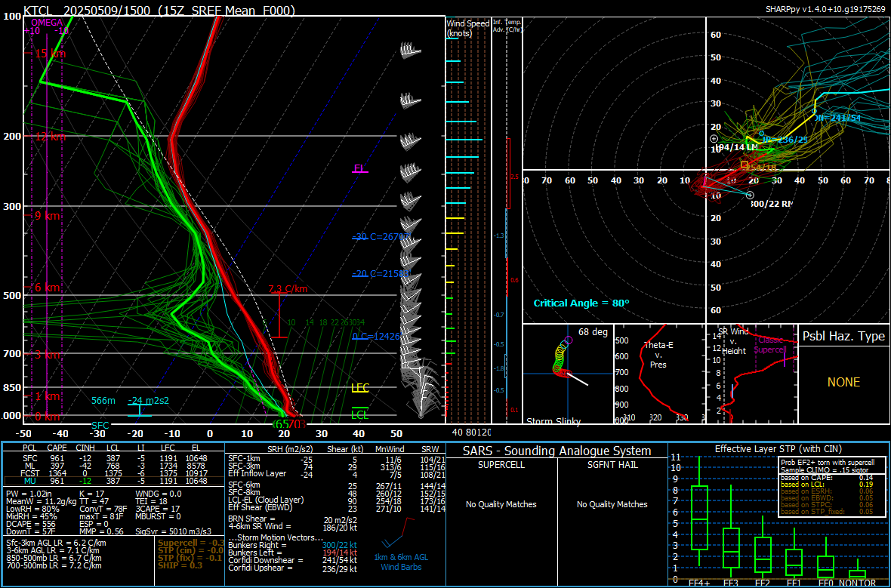Click the 1km & 6km AGL Wind Barbs label
The width and height of the screenshot is (891, 588).
pos(401,562)
